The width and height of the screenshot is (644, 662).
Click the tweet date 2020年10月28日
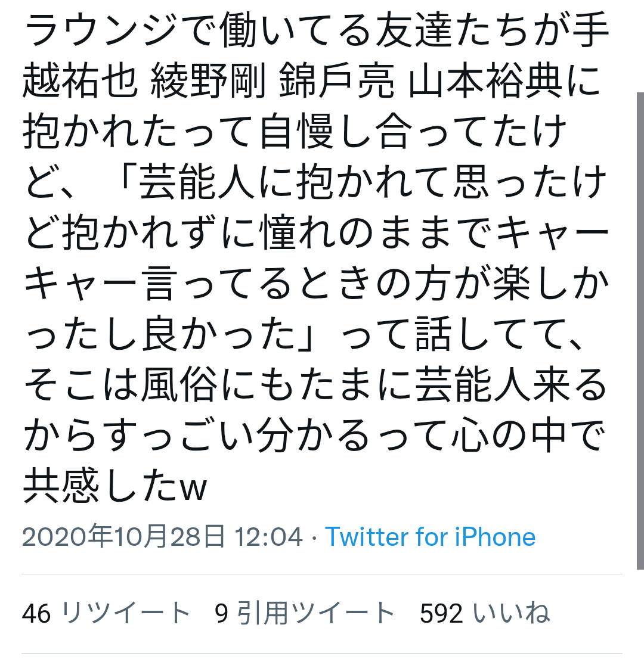[123, 537]
